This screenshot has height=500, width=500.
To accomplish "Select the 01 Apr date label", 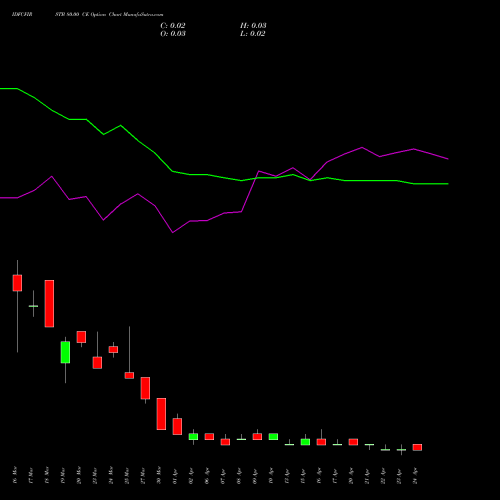I will click(x=175, y=476).
